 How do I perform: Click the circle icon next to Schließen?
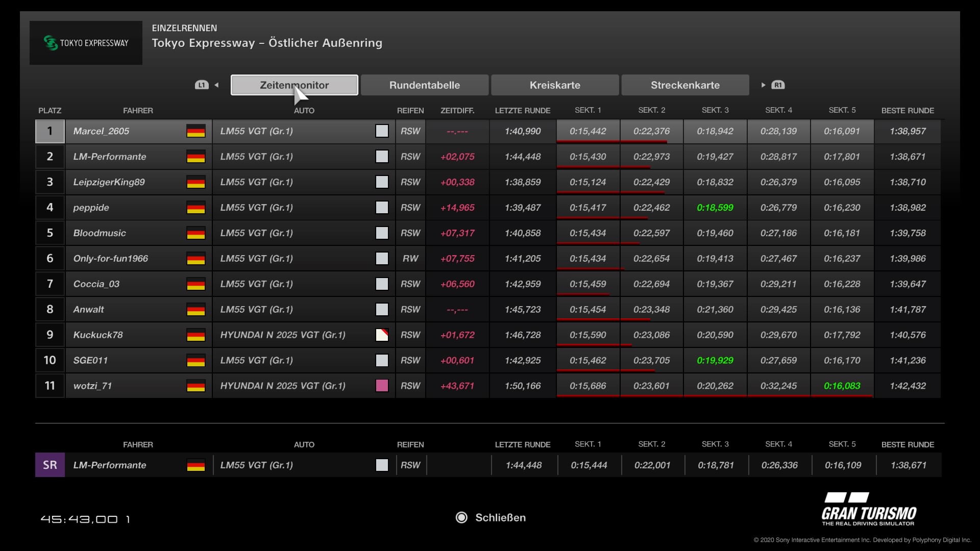point(461,517)
